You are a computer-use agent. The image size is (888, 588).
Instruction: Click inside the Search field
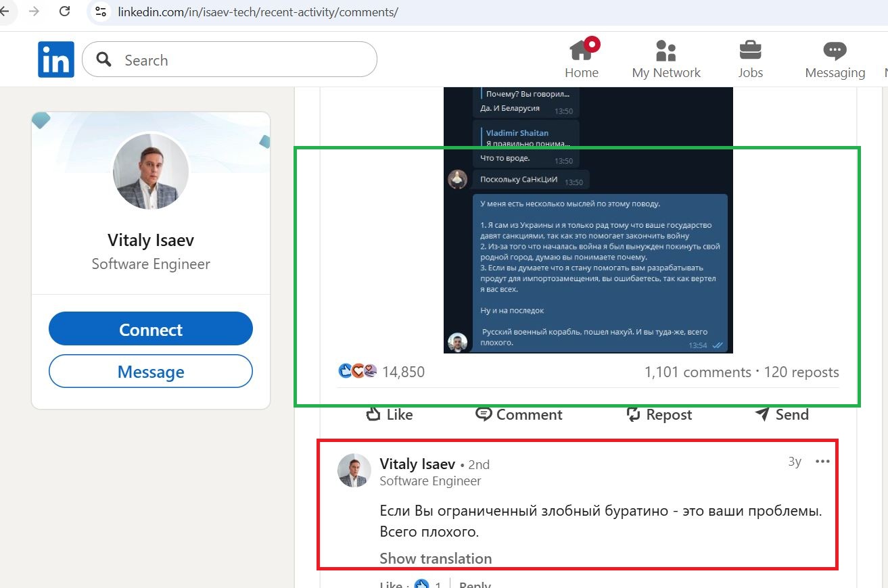click(x=230, y=59)
